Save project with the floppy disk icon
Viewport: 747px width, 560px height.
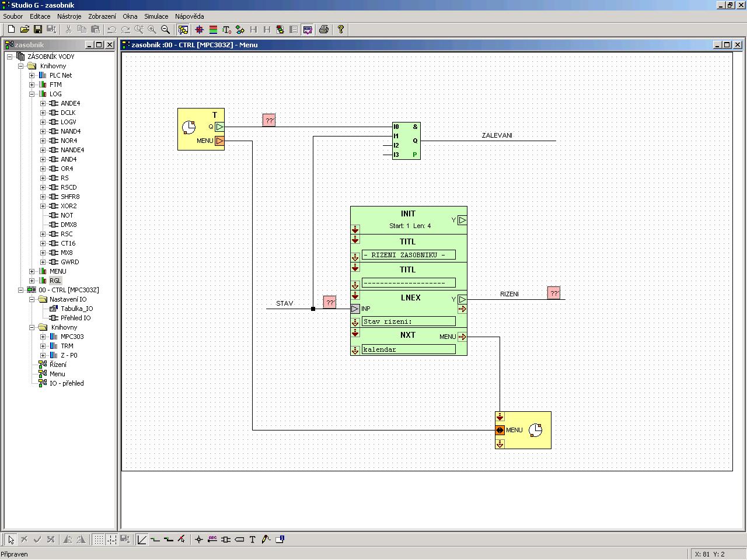click(38, 29)
